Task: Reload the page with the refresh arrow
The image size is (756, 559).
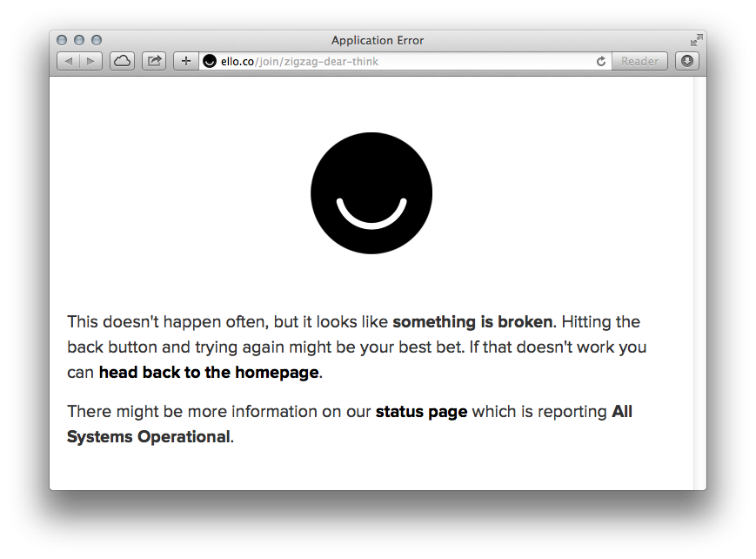Action: click(x=601, y=61)
